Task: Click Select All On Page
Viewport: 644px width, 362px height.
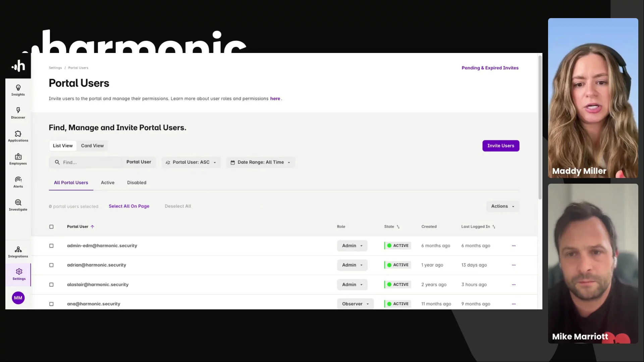Action: coord(129,206)
